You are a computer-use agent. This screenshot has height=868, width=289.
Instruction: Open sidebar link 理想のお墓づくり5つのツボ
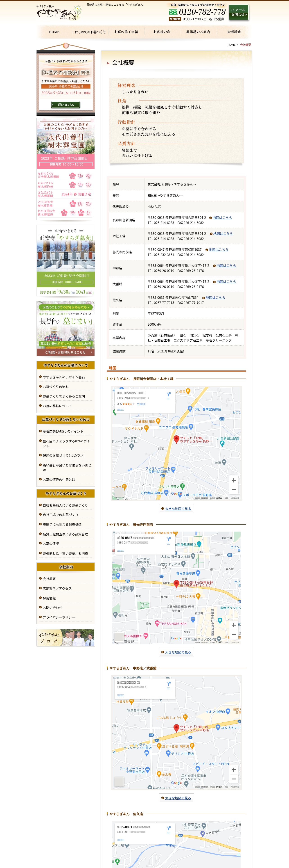[63, 456]
